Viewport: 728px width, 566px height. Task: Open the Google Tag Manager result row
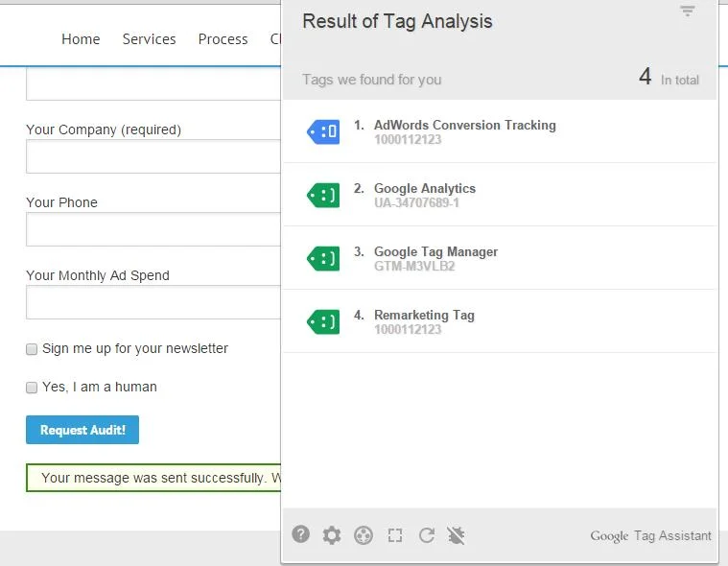499,259
